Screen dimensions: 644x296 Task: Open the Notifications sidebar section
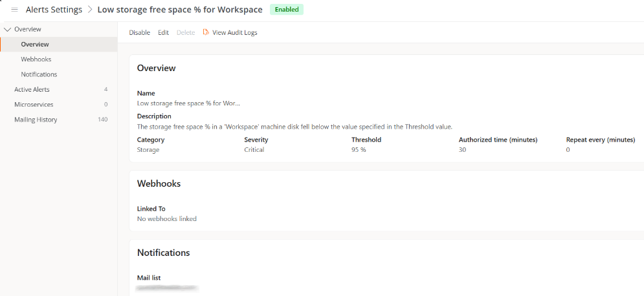(39, 74)
